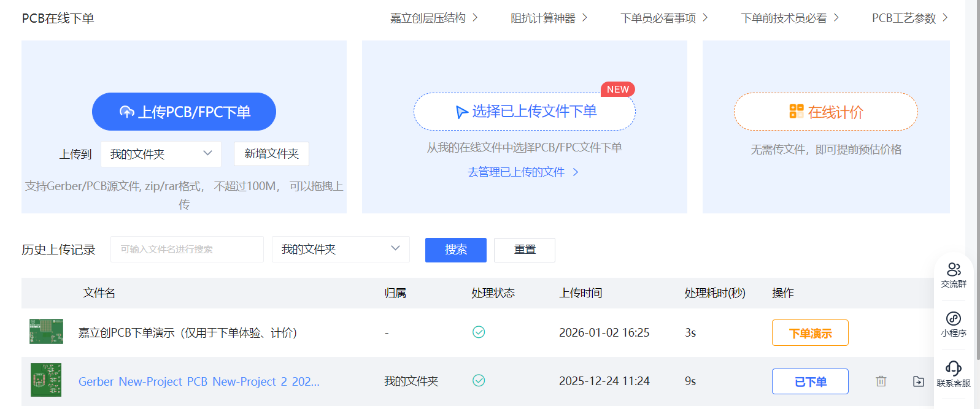Viewport: 980px width, 409px height.
Task: Click the 上传时间 column header
Action: [581, 292]
